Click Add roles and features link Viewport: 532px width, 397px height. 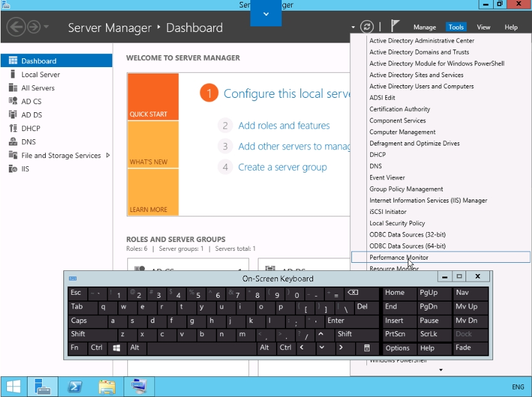point(284,125)
